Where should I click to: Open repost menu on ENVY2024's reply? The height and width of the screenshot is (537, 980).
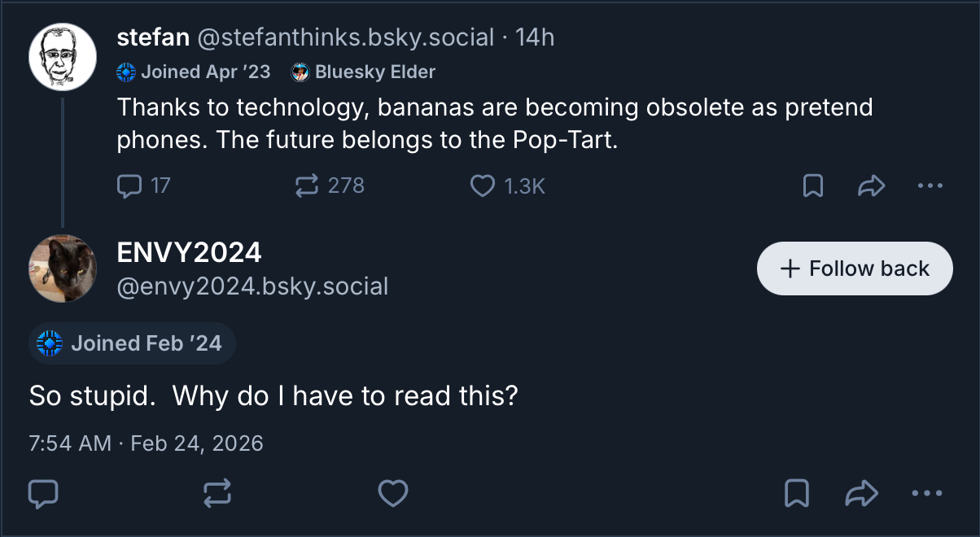218,493
